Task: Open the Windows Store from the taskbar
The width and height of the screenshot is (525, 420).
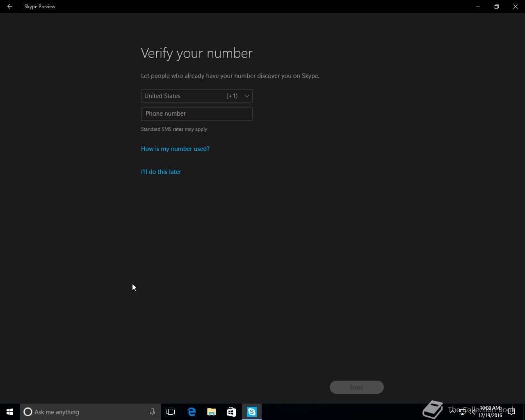Action: pyautogui.click(x=231, y=412)
